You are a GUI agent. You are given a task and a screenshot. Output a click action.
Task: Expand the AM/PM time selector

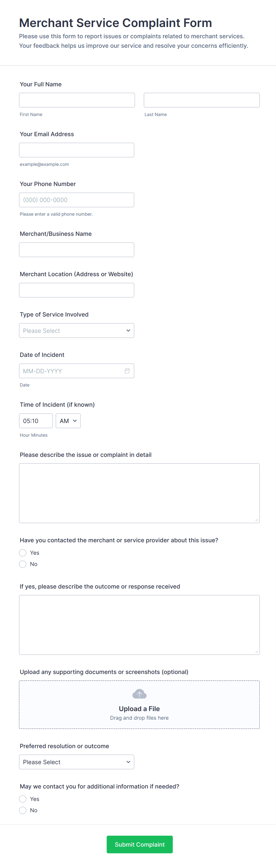(x=68, y=421)
